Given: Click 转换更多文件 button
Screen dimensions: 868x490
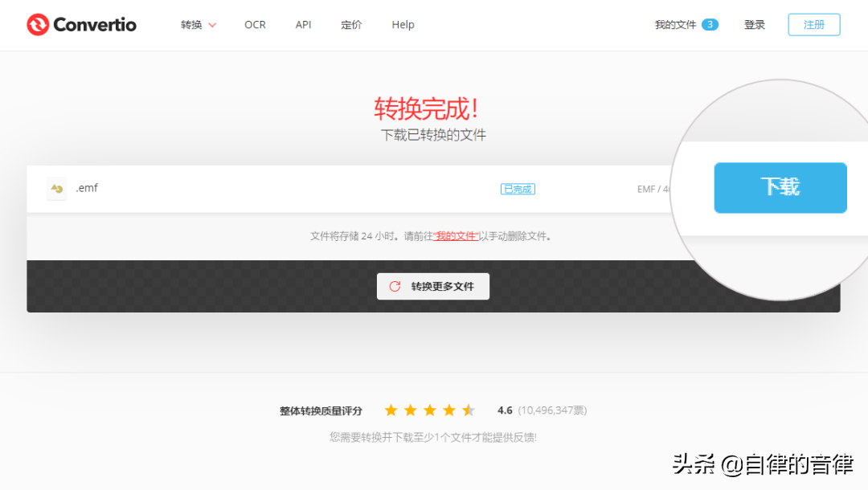Looking at the screenshot, I should (x=433, y=287).
